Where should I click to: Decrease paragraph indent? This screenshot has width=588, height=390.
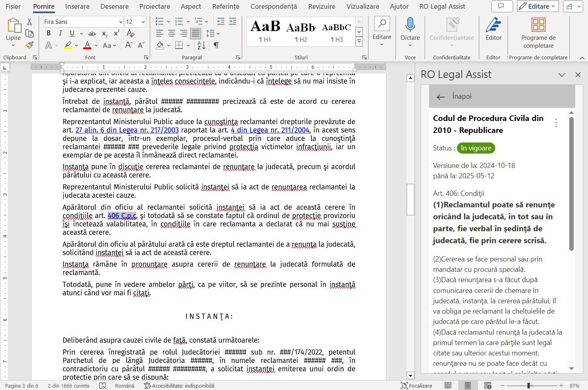pyautogui.click(x=220, y=21)
